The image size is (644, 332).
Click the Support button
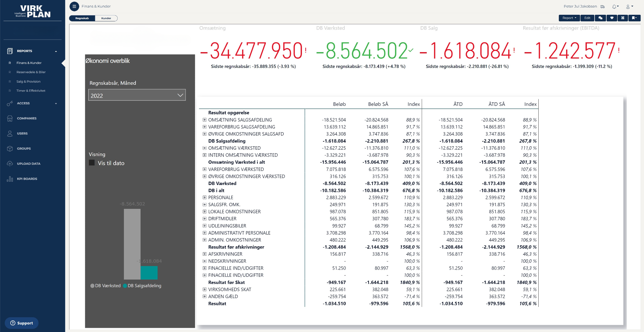pyautogui.click(x=22, y=323)
